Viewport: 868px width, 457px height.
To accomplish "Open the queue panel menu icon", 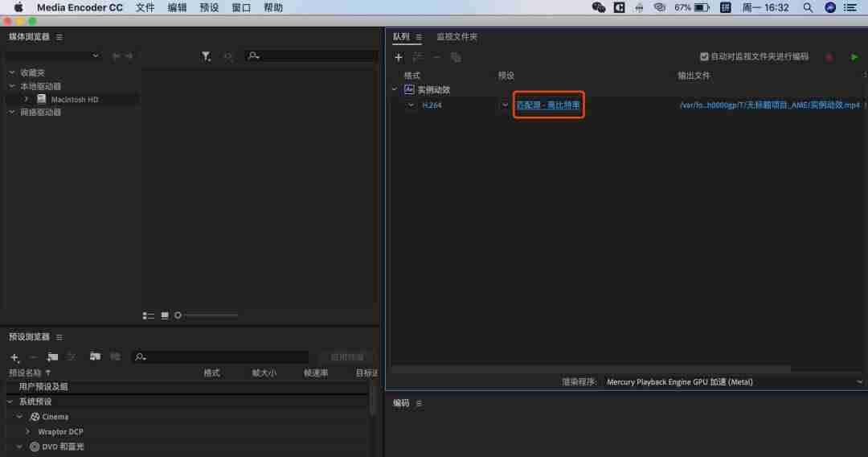I will tap(419, 37).
